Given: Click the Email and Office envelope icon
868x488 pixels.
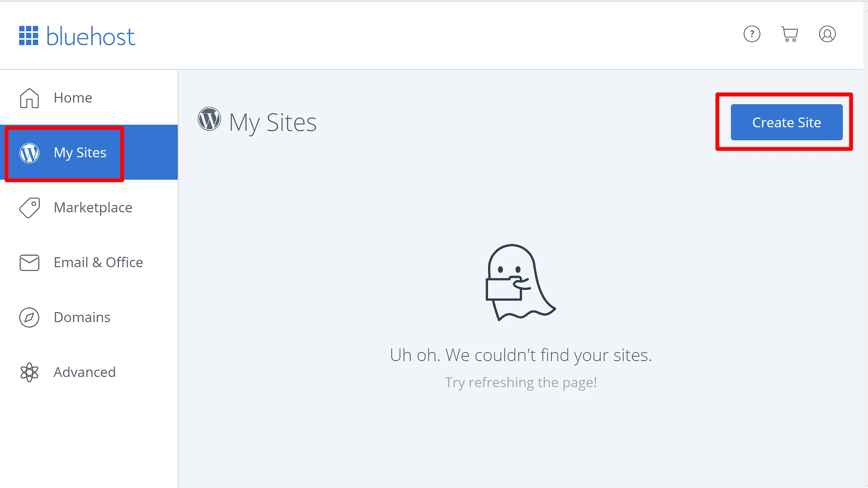Looking at the screenshot, I should (x=29, y=262).
